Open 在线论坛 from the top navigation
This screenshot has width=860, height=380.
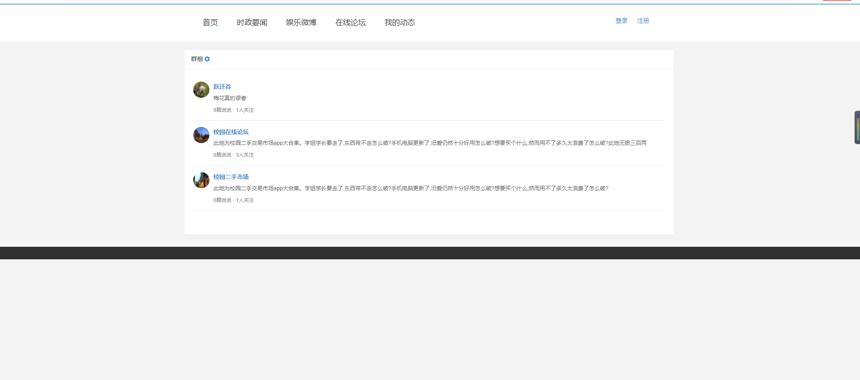[350, 22]
